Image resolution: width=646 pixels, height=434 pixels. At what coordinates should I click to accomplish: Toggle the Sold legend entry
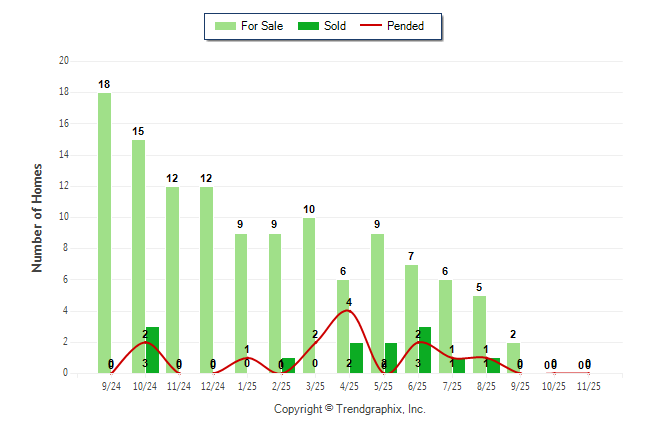click(x=335, y=26)
